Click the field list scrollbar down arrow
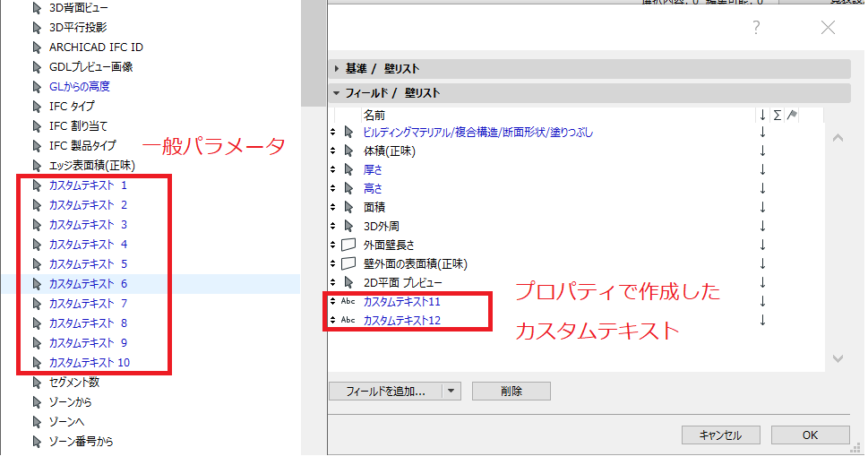The image size is (868, 465). [x=838, y=358]
